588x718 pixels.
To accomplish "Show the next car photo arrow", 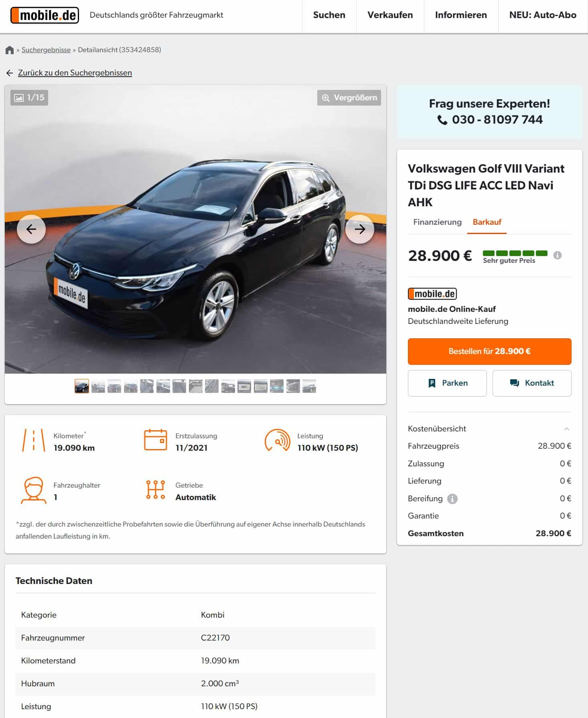I will click(x=359, y=229).
